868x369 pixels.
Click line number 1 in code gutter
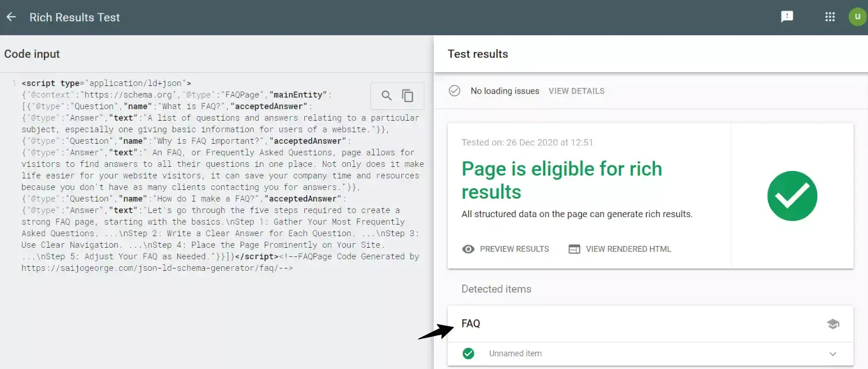[14, 83]
